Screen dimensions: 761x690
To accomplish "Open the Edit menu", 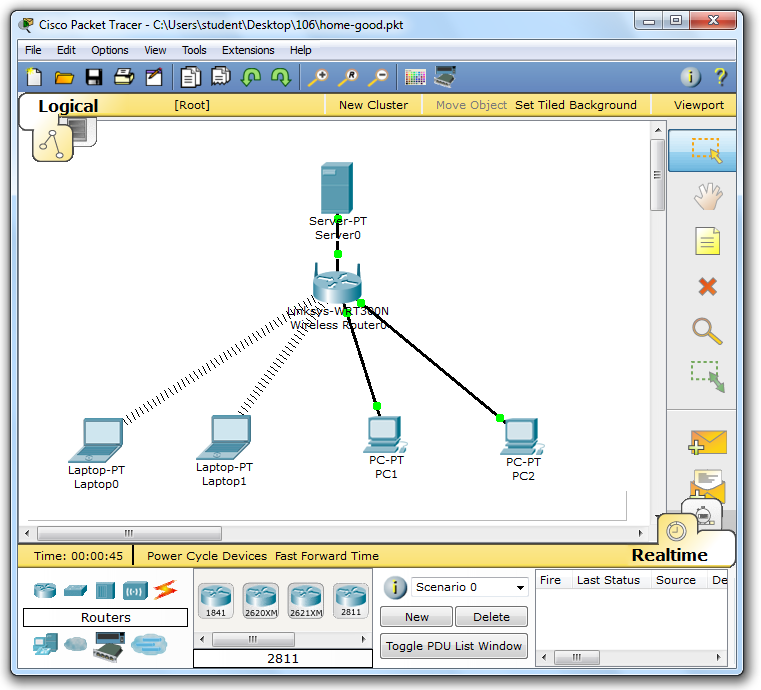I will [x=66, y=50].
